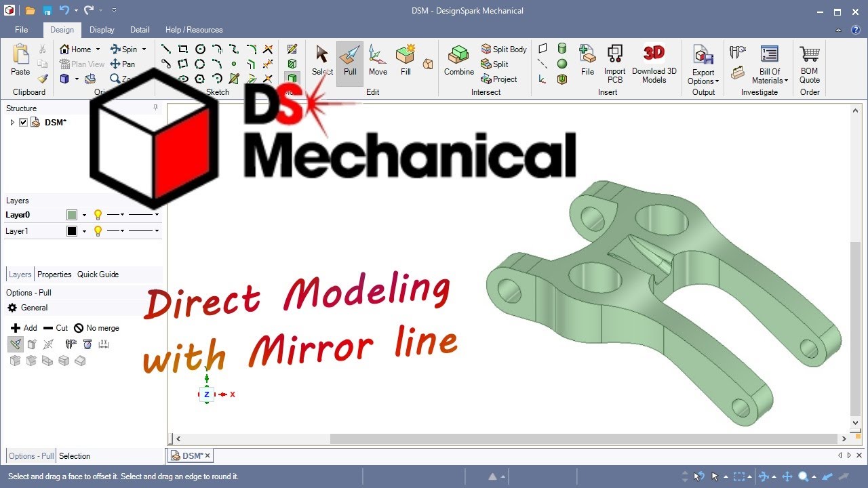Click the Layer0 green color swatch

coord(72,215)
